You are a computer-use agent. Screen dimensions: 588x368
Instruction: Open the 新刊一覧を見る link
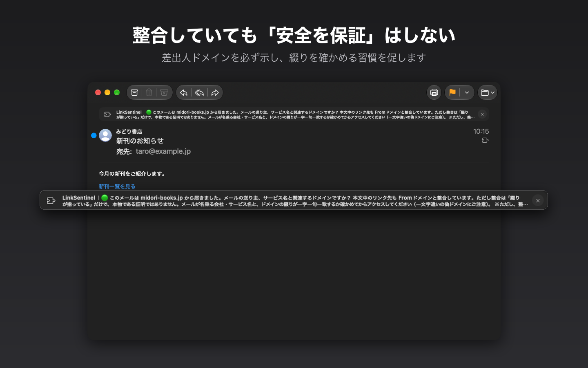(x=117, y=186)
